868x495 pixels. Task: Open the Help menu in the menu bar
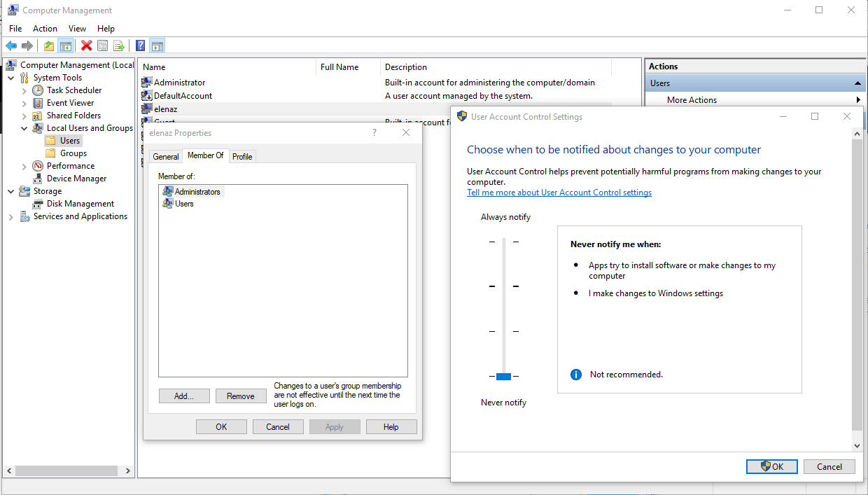pos(106,29)
